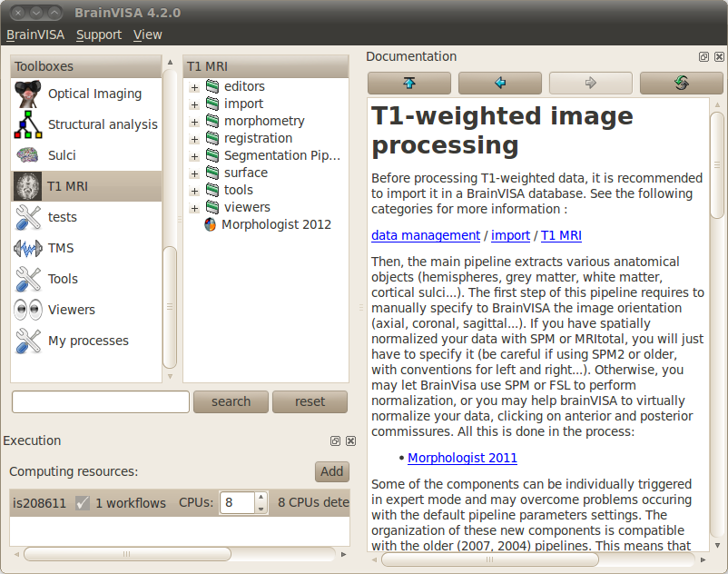Toggle the is208611 computing resource checkbox
The height and width of the screenshot is (574, 728).
[x=83, y=503]
